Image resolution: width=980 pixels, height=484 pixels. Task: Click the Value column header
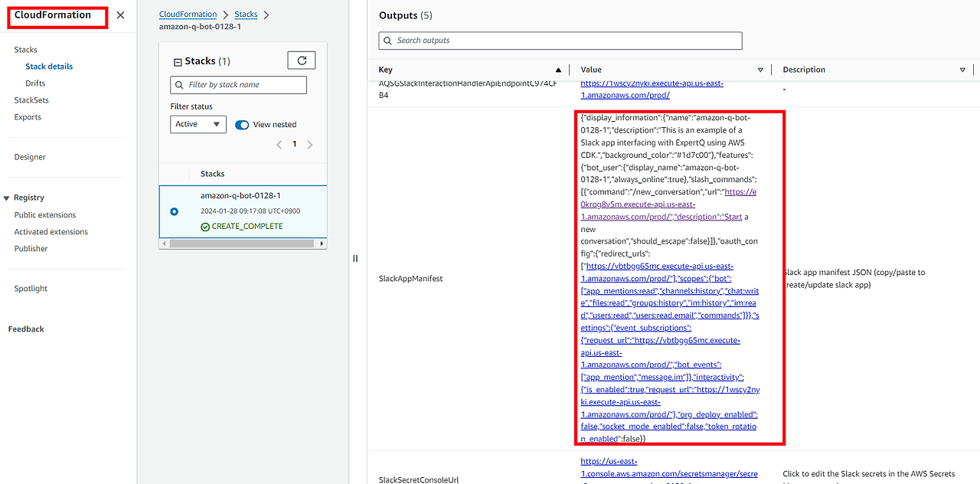pyautogui.click(x=591, y=70)
